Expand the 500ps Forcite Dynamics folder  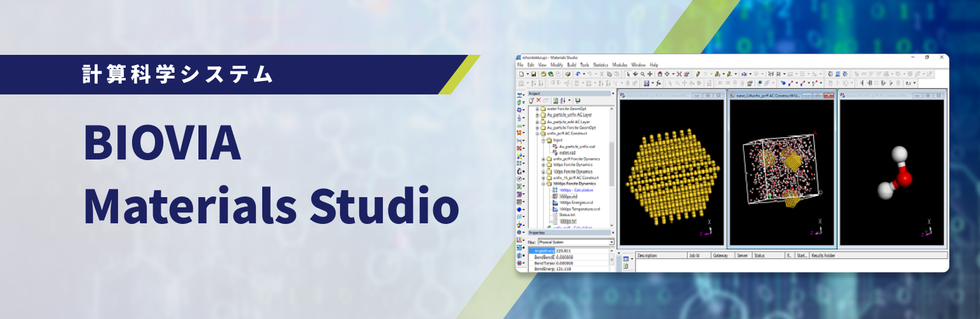pos(543,165)
